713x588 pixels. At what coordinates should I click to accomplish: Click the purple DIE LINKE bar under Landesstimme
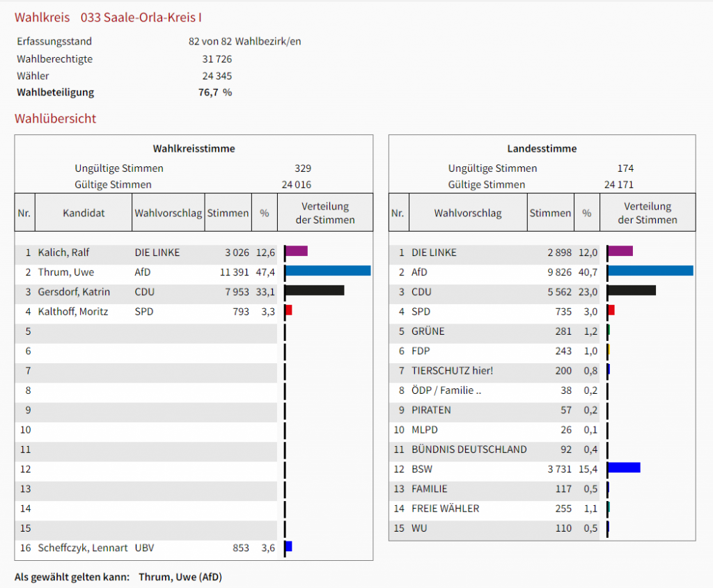coord(620,251)
